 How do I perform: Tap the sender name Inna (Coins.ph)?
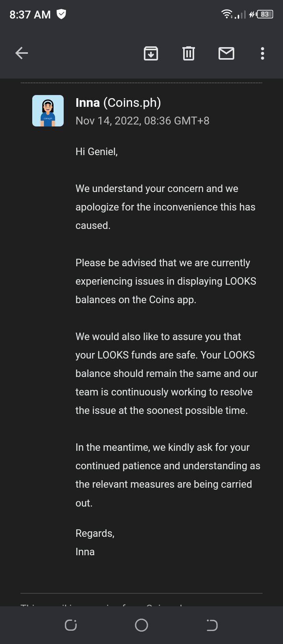pyautogui.click(x=118, y=102)
